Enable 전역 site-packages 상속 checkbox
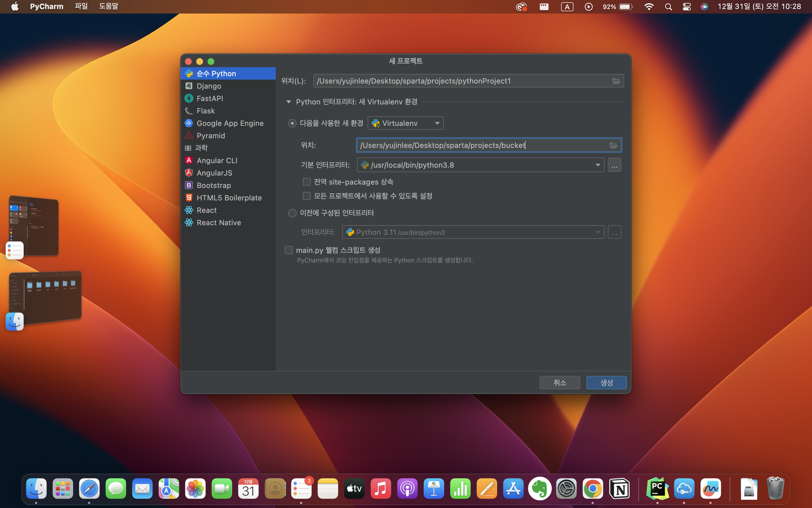 [307, 182]
